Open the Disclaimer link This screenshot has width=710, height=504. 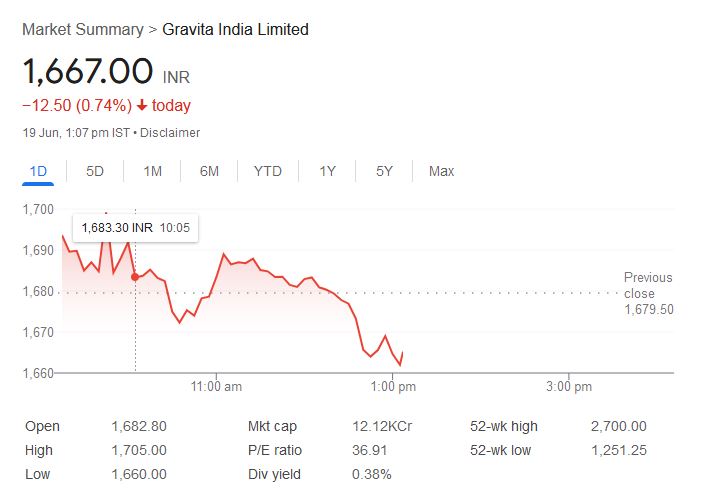pyautogui.click(x=170, y=133)
